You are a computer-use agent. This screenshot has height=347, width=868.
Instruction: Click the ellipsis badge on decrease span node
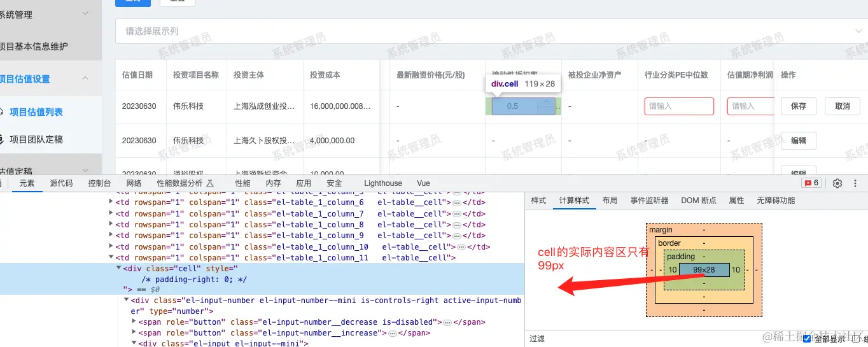tap(447, 322)
